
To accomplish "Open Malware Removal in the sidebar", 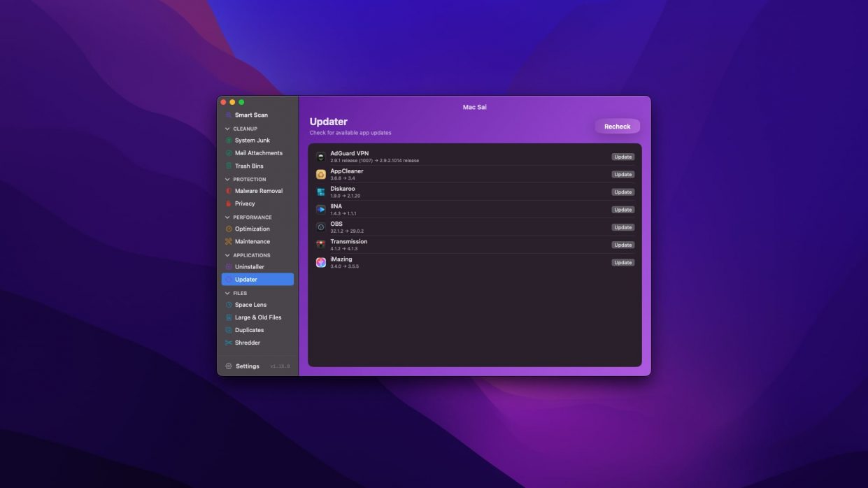I will pos(257,191).
